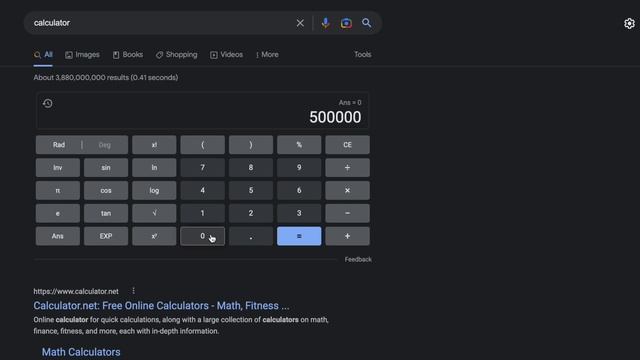640x360 pixels.
Task: Click the magnifier search icon
Action: click(367, 23)
